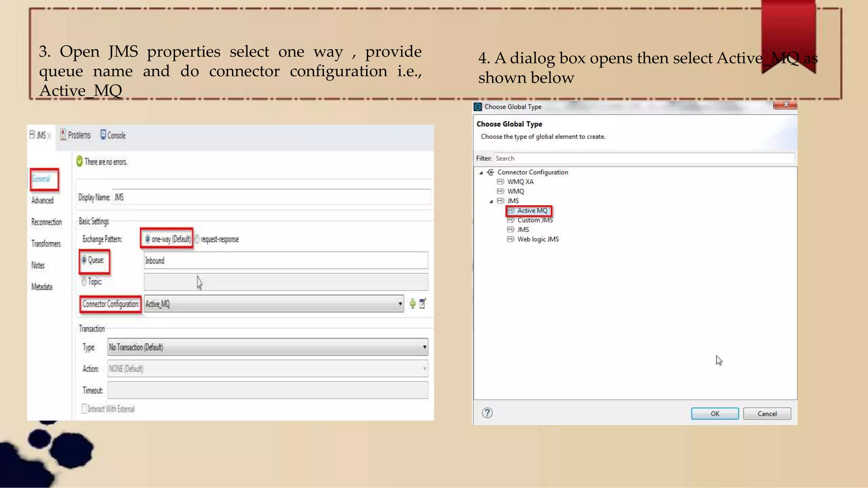The width and height of the screenshot is (868, 488).
Task: Select Active MQ in the tree
Action: click(x=532, y=211)
